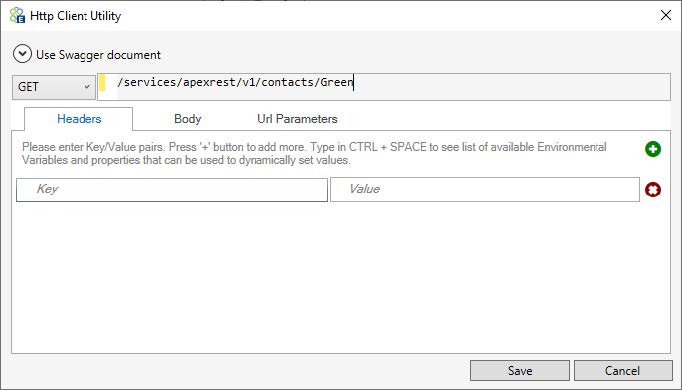Screen dimensions: 682x390
Task: Open the Url Parameters tab
Action: (297, 119)
